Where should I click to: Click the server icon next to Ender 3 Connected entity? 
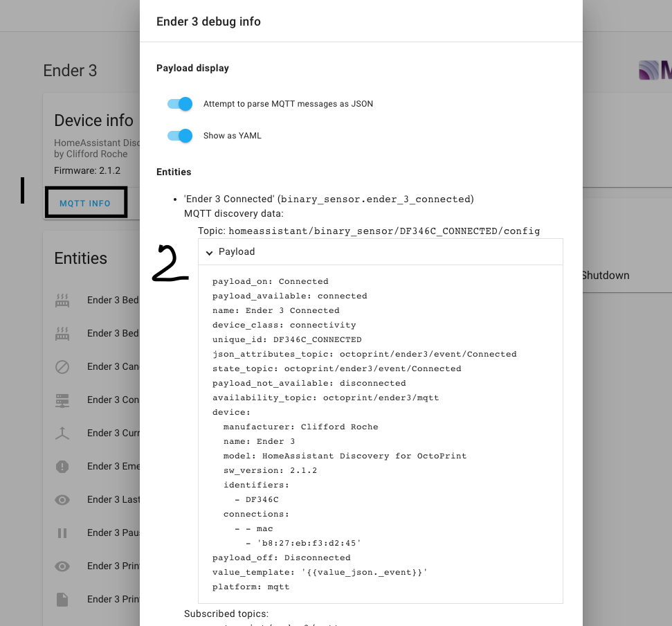click(x=62, y=400)
